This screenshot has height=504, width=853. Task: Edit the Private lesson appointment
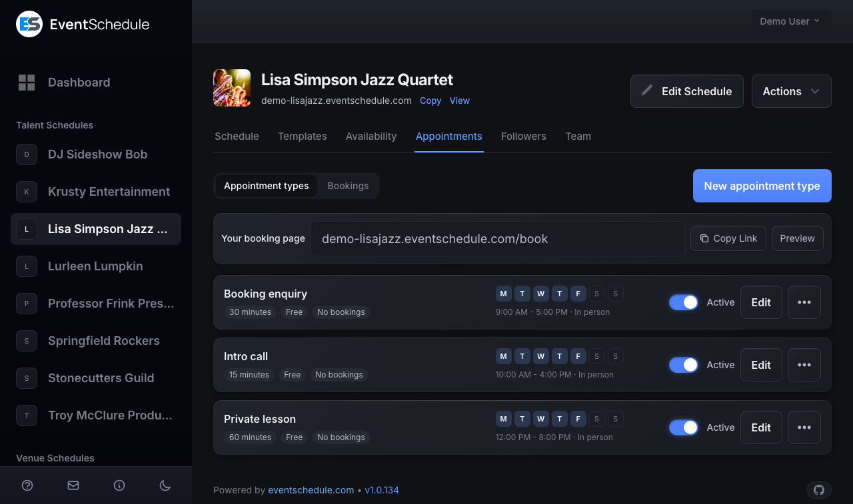pos(761,427)
